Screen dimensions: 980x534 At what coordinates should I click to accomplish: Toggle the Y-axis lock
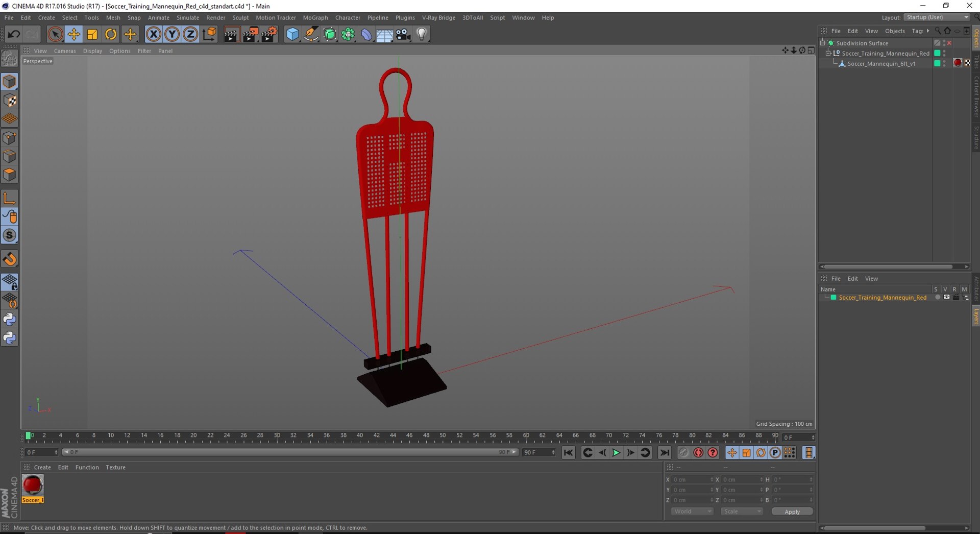(172, 34)
